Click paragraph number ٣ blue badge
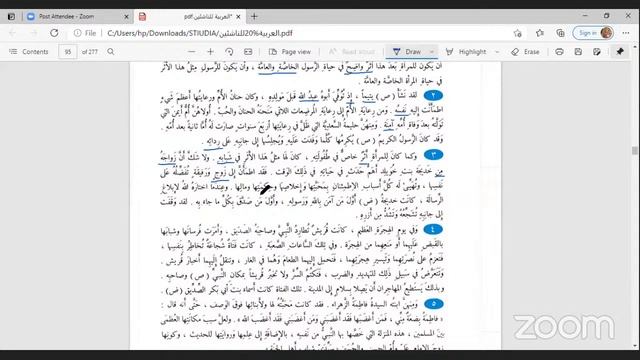Image resolution: width=640 pixels, height=360 pixels. point(433,155)
